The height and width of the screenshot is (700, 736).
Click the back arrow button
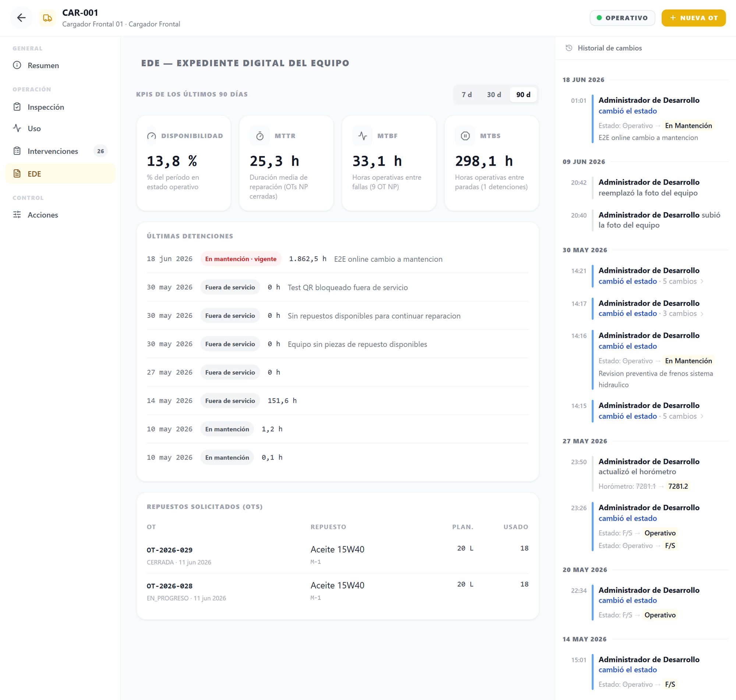(21, 18)
